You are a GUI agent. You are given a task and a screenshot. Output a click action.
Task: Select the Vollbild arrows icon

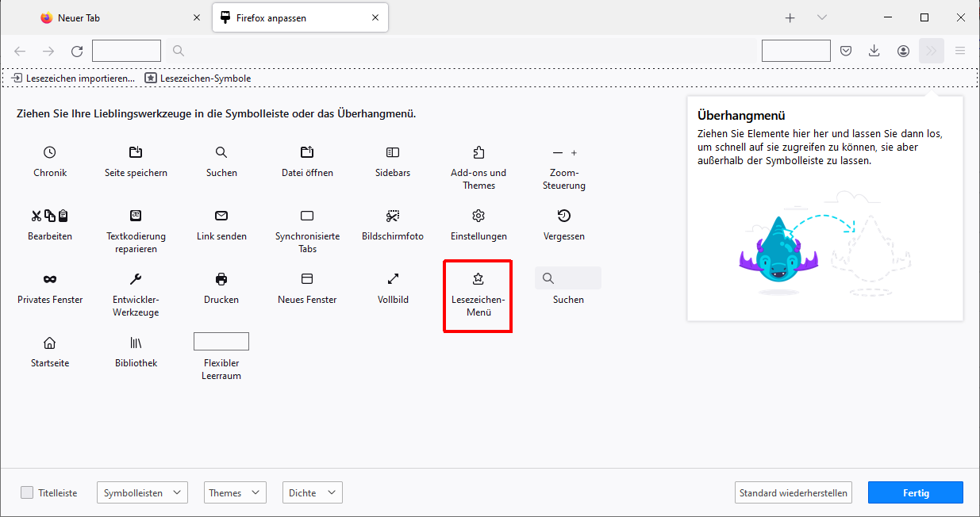[x=393, y=279]
